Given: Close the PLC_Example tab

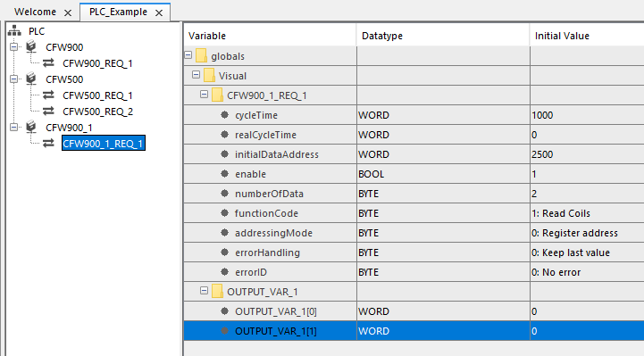Looking at the screenshot, I should tap(159, 13).
